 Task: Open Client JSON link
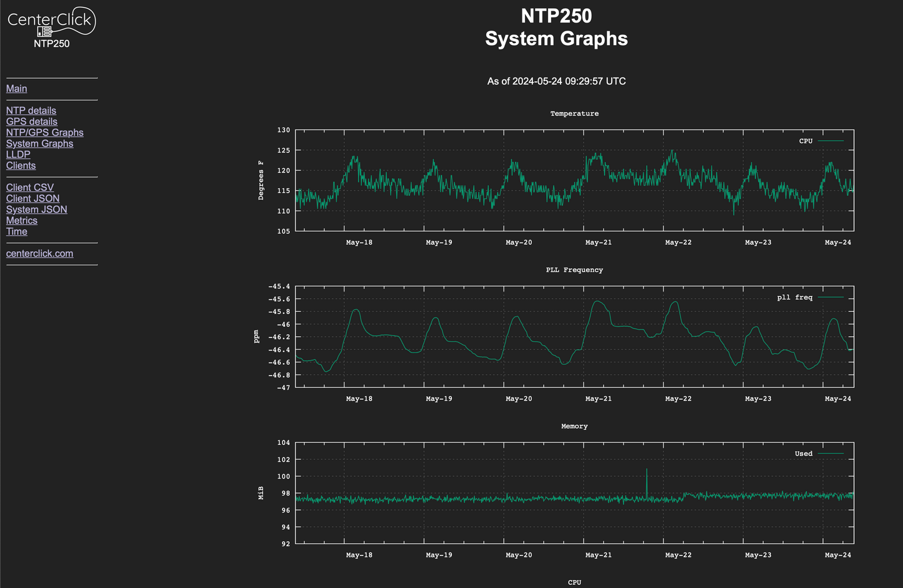pyautogui.click(x=33, y=199)
